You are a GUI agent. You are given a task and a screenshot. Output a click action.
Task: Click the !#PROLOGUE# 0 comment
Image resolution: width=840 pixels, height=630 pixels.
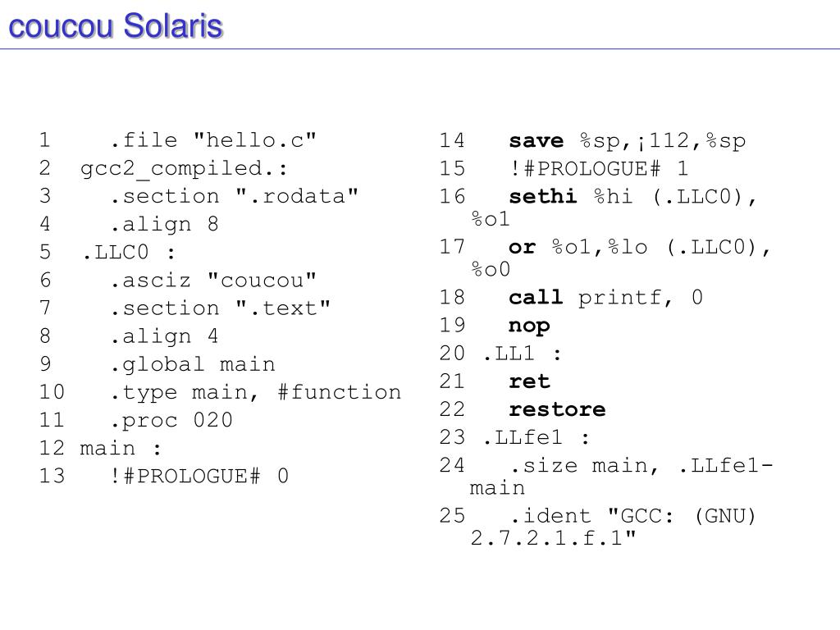tap(199, 477)
